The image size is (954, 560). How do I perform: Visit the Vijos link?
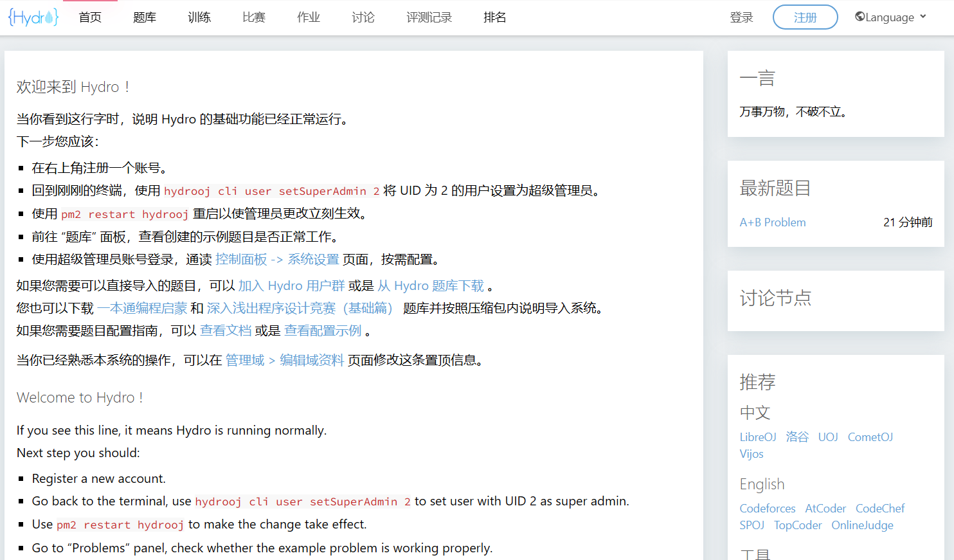pyautogui.click(x=751, y=454)
